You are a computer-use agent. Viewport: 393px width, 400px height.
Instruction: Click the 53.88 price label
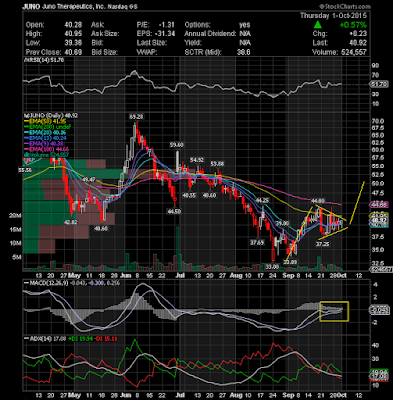(217, 164)
